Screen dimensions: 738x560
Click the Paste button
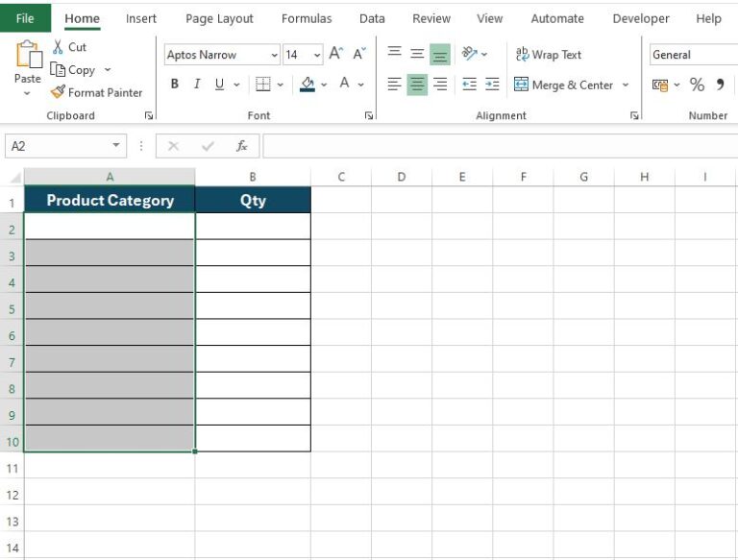pyautogui.click(x=27, y=64)
